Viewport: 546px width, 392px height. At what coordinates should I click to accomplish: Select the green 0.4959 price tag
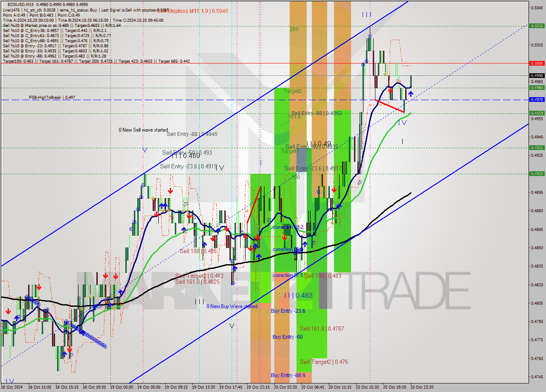point(537,113)
